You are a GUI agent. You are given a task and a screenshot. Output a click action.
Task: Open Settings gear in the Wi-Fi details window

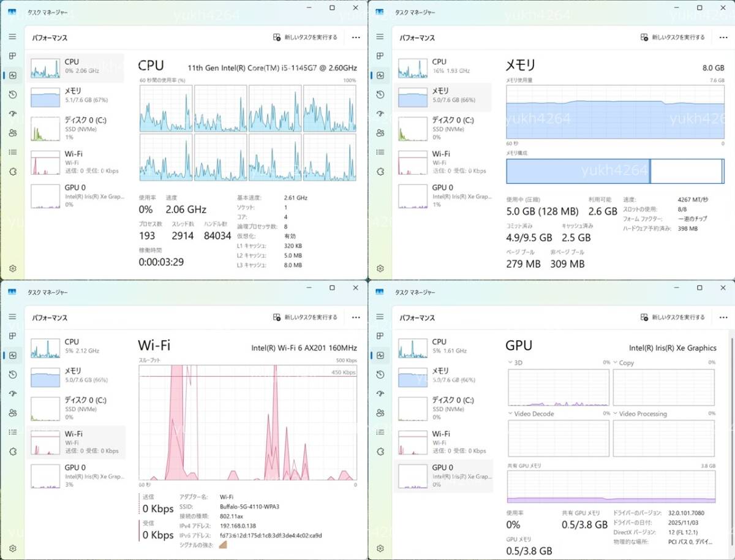[x=12, y=548]
